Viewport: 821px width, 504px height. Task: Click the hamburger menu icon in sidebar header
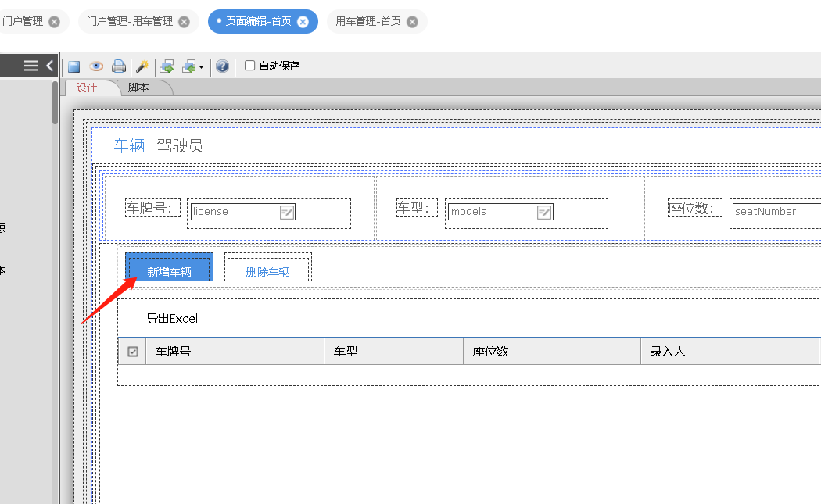coord(31,66)
